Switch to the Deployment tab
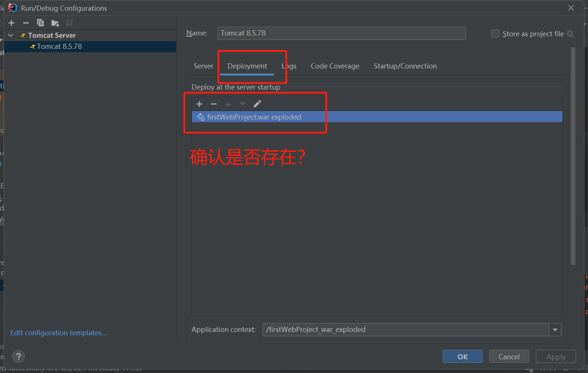The image size is (588, 373). point(247,66)
